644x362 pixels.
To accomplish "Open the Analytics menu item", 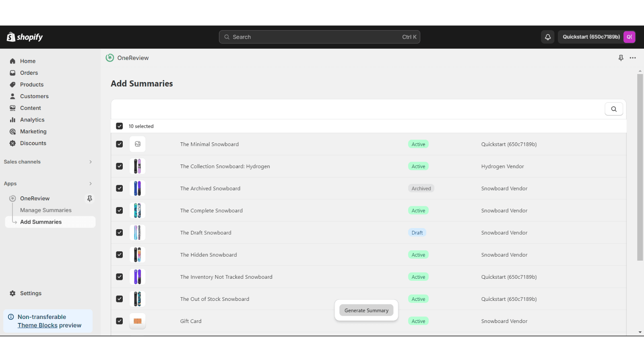I will tap(32, 120).
